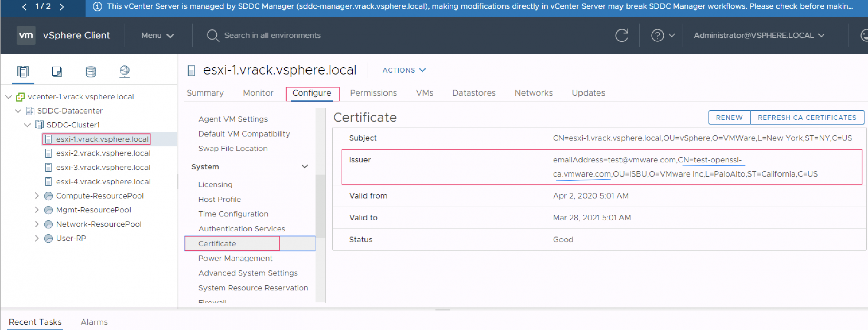868x330 pixels.
Task: Collapse the System settings section
Action: [x=304, y=167]
